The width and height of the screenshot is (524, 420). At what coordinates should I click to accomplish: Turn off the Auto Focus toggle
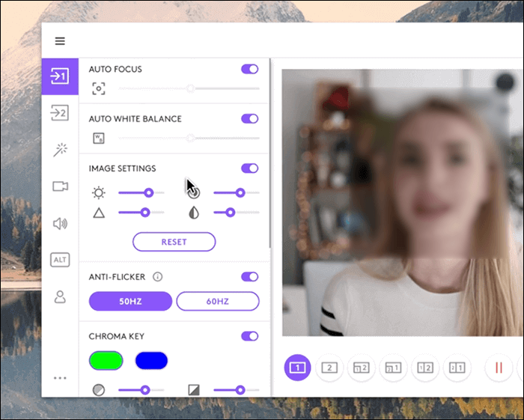click(x=250, y=69)
